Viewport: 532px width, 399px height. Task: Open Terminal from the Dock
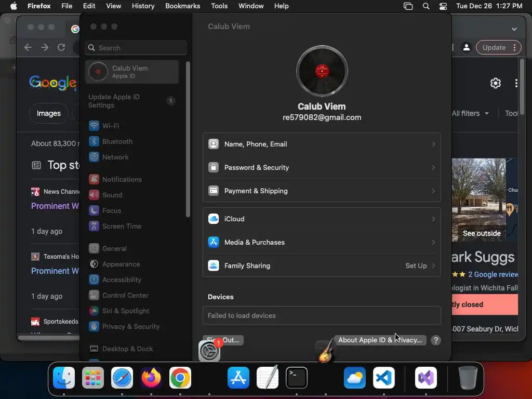pos(297,378)
